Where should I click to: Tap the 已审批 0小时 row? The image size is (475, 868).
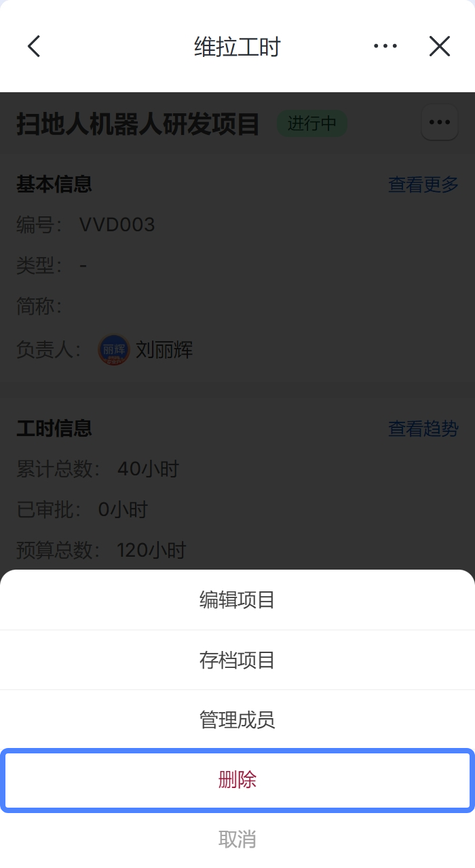coord(82,509)
